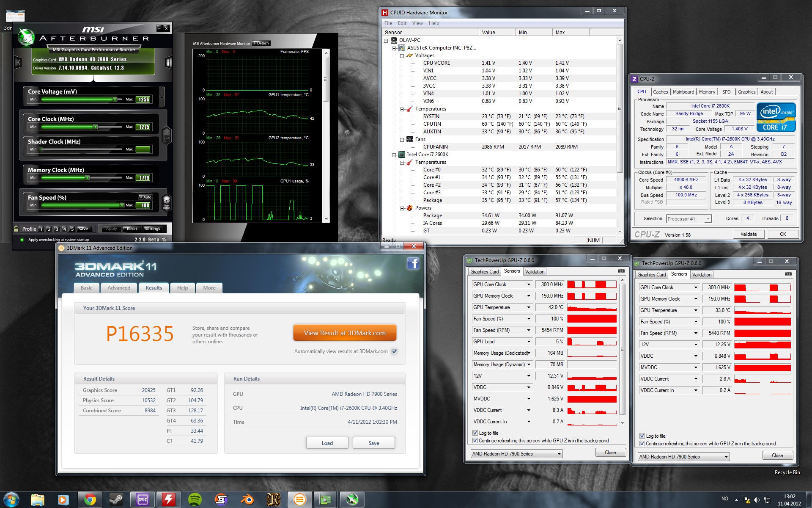Image resolution: width=812 pixels, height=508 pixels.
Task: Toggle Log to file in left GPU-Z
Action: click(475, 433)
